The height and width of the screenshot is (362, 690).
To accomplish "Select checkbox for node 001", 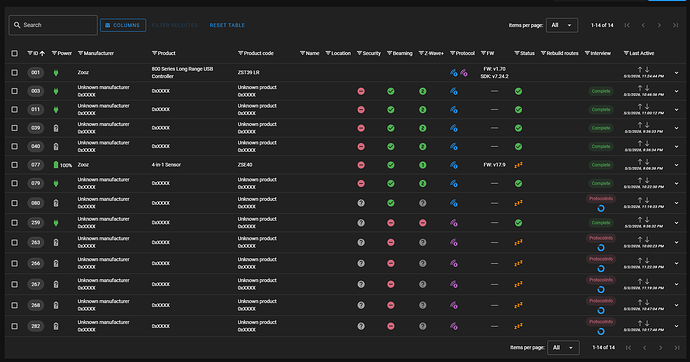I will click(15, 73).
